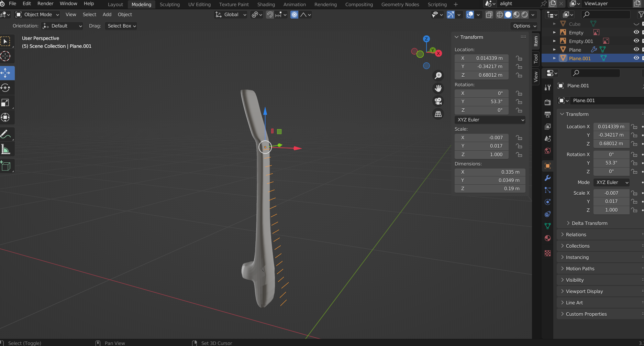Open the File menu
644x346 pixels.
click(12, 3)
